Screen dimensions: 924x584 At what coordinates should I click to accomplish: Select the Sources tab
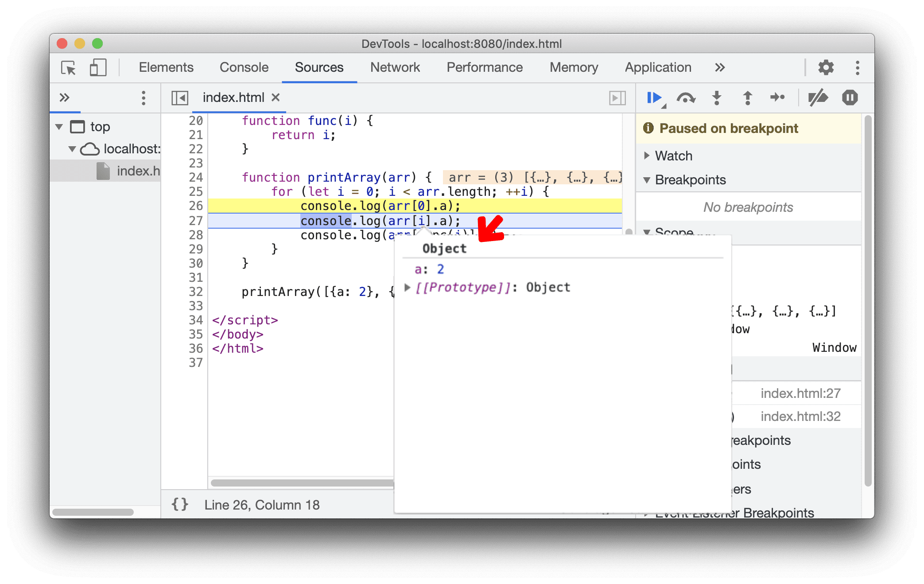tap(319, 66)
